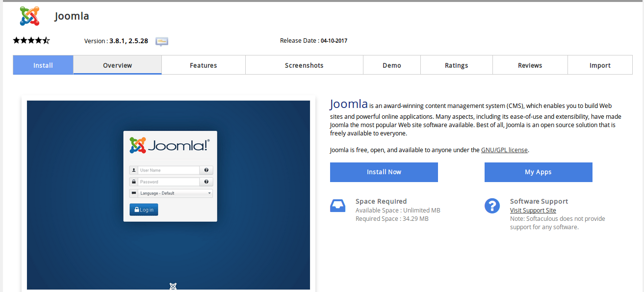644x292 pixels.
Task: Click the Required Space 34.29 MB text
Action: coord(392,219)
